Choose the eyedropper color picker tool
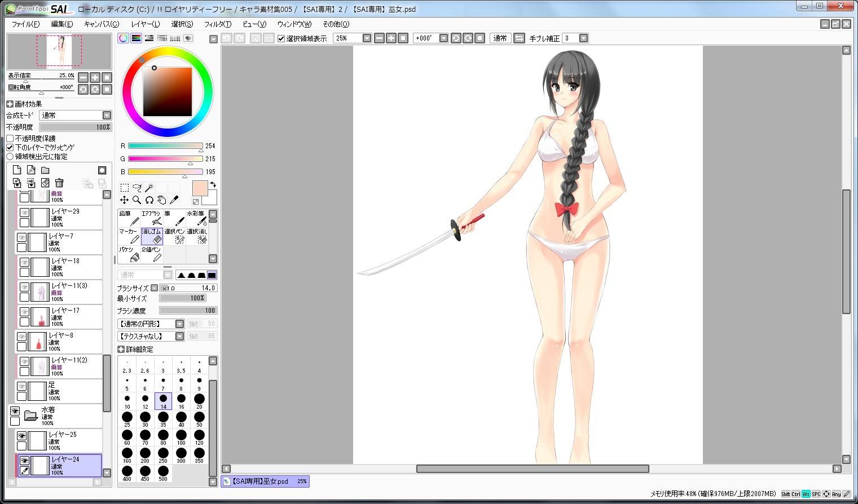This screenshot has width=858, height=504. point(174,200)
